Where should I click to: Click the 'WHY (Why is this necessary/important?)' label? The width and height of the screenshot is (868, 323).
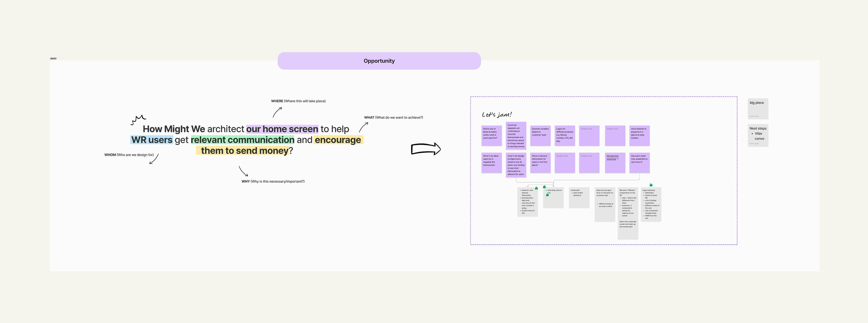(273, 182)
